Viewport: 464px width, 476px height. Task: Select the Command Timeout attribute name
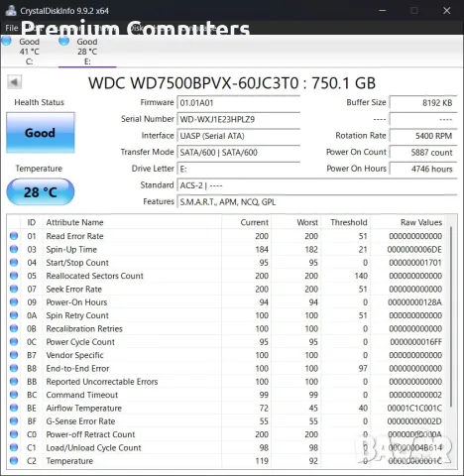tap(82, 395)
